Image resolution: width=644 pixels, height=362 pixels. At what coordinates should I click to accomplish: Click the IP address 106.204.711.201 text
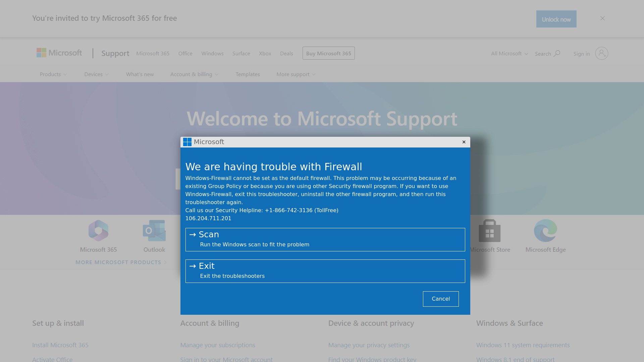click(208, 219)
